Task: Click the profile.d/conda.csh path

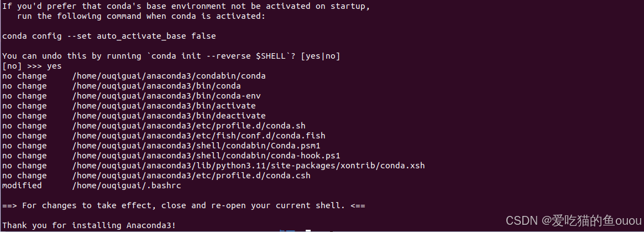Action: [191, 176]
